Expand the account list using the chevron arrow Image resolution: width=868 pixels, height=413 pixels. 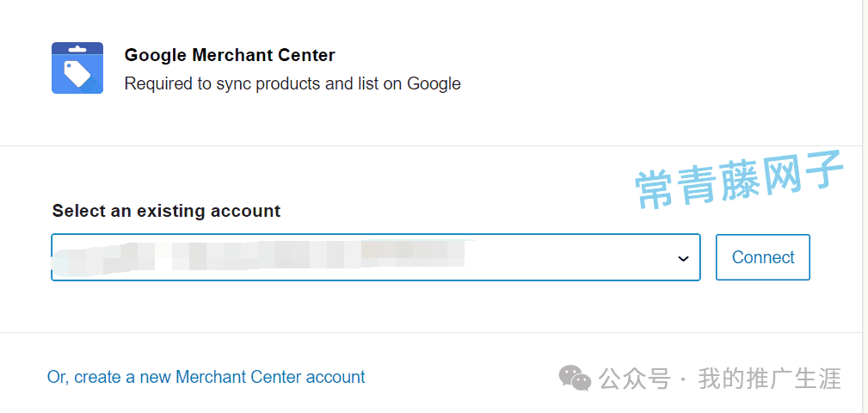(x=684, y=258)
